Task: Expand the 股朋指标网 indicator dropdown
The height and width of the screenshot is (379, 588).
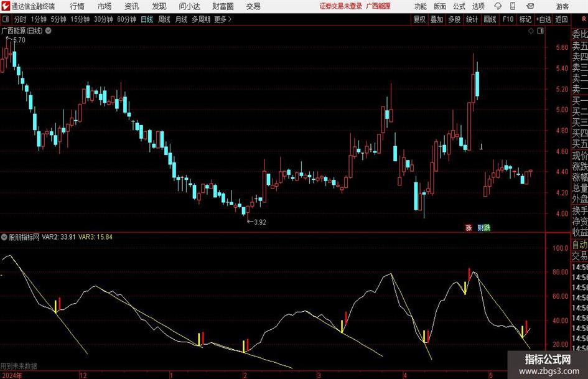Action: click(4, 237)
